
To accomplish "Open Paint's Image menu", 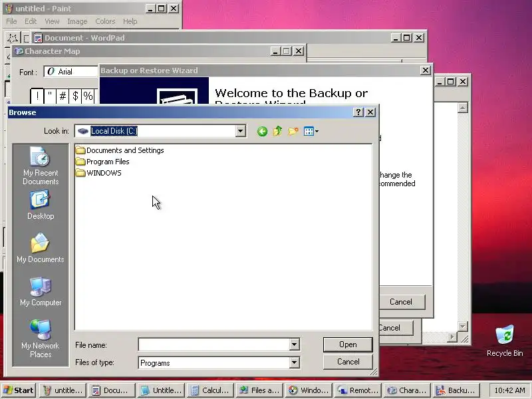I will pyautogui.click(x=77, y=21).
